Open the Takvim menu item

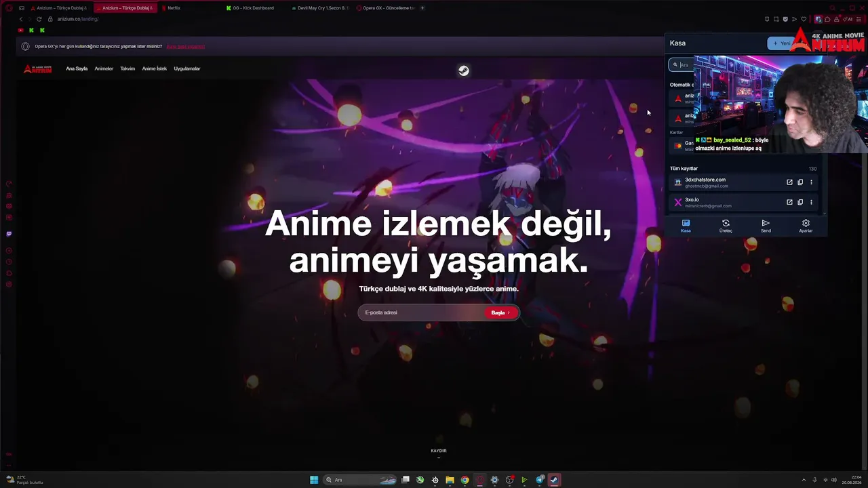pos(127,68)
